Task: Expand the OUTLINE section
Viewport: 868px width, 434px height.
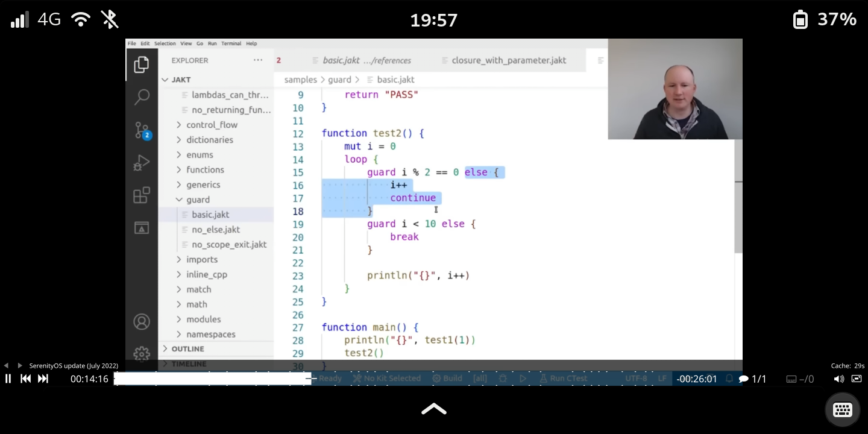Action: pyautogui.click(x=187, y=348)
